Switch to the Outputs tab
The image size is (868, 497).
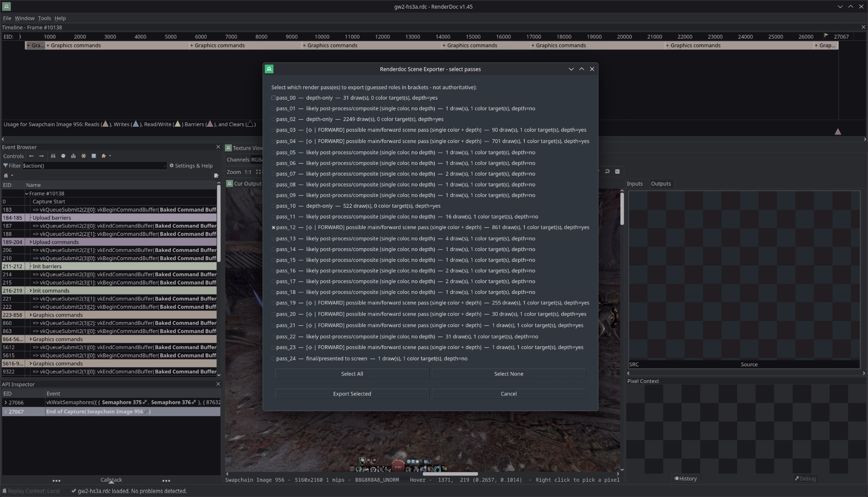(661, 184)
